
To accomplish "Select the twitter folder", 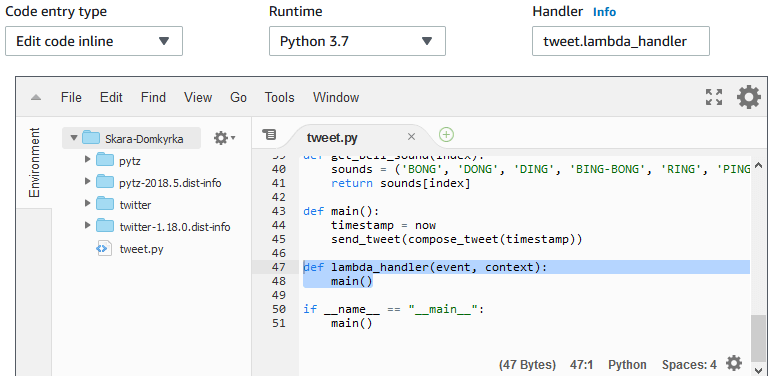I will pos(135,205).
